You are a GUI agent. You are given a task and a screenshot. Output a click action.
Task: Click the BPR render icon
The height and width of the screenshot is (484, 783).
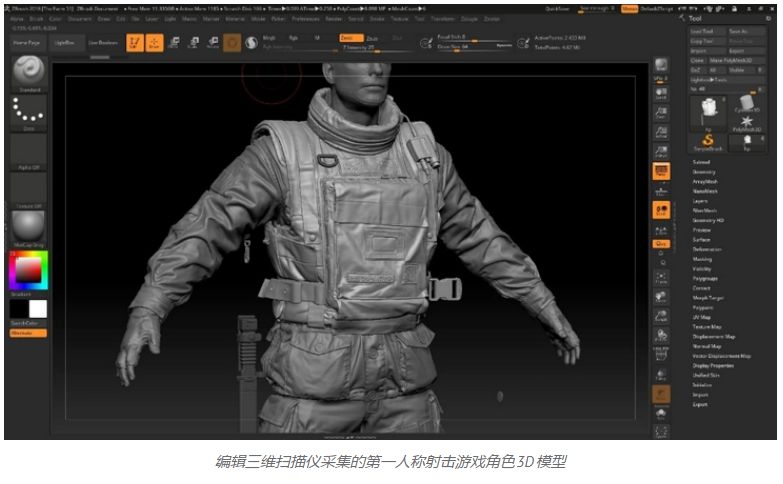pyautogui.click(x=661, y=67)
